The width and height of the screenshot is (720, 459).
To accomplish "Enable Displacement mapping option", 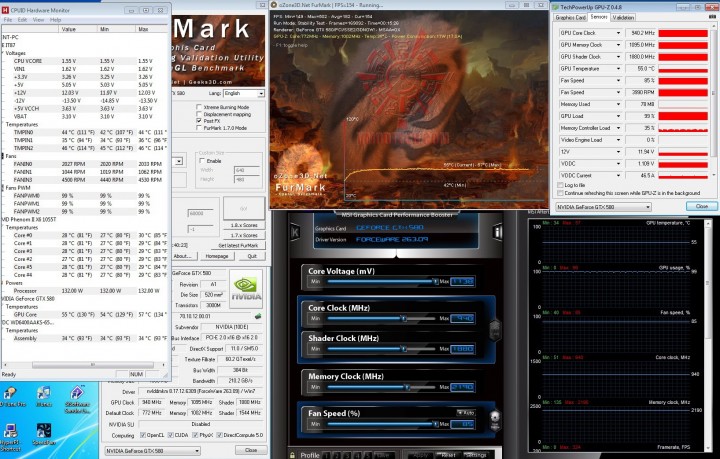I will (199, 114).
